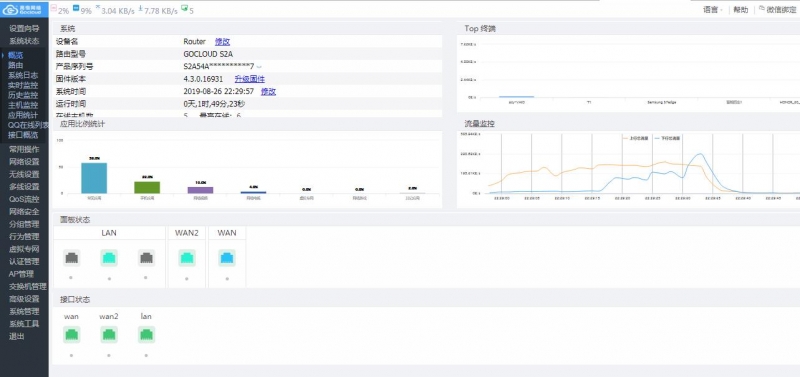Click the 升级固件 firmware upgrade link
Screen dimensions: 800x377
[249, 79]
